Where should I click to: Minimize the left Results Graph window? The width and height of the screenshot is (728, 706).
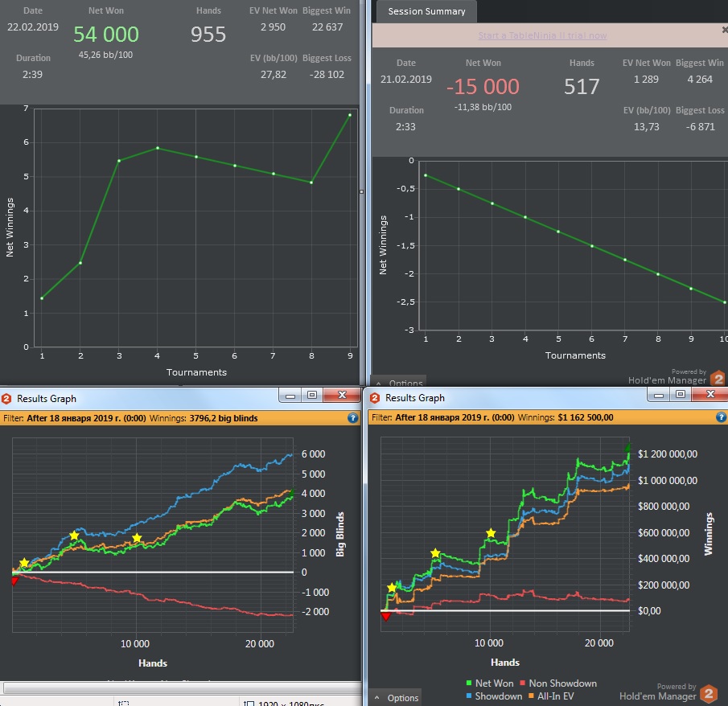click(x=290, y=396)
